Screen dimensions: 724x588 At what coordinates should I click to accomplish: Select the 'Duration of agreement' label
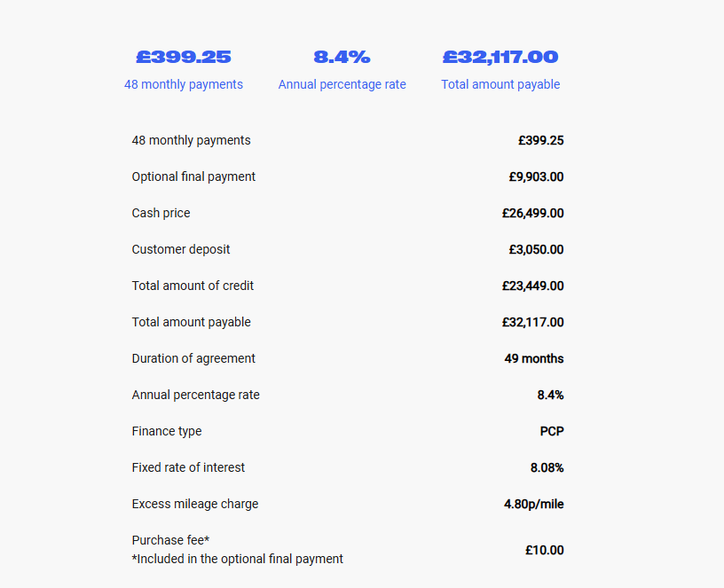pos(193,358)
